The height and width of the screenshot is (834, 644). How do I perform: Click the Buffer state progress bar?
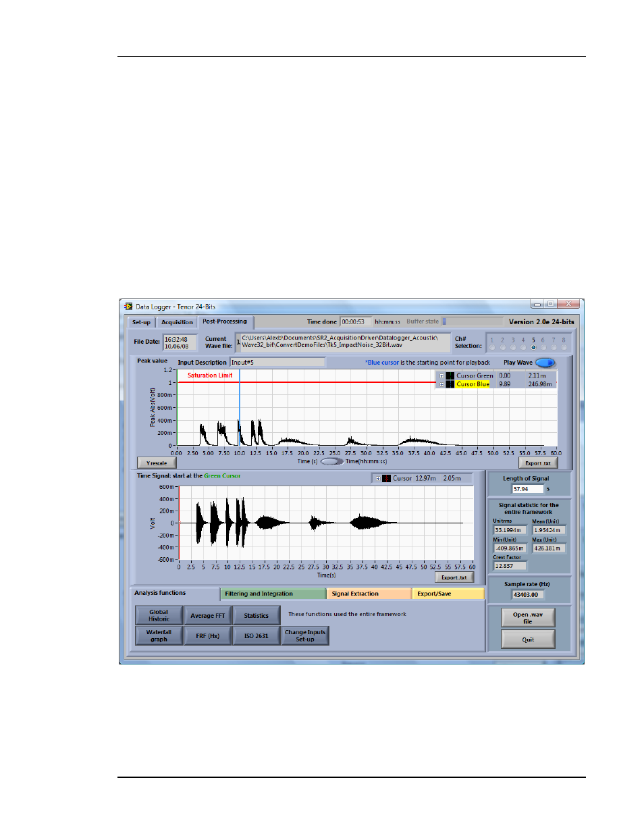(x=473, y=321)
